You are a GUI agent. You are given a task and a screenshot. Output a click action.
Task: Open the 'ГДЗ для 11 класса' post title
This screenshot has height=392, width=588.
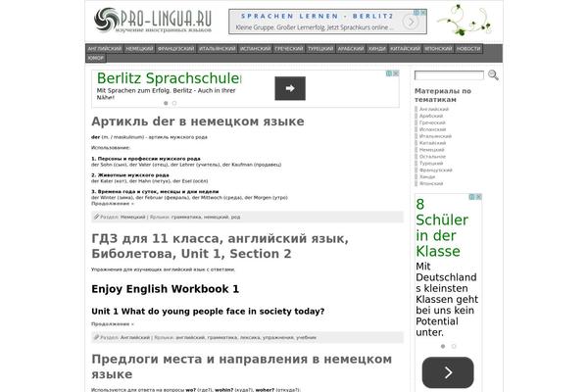[220, 246]
